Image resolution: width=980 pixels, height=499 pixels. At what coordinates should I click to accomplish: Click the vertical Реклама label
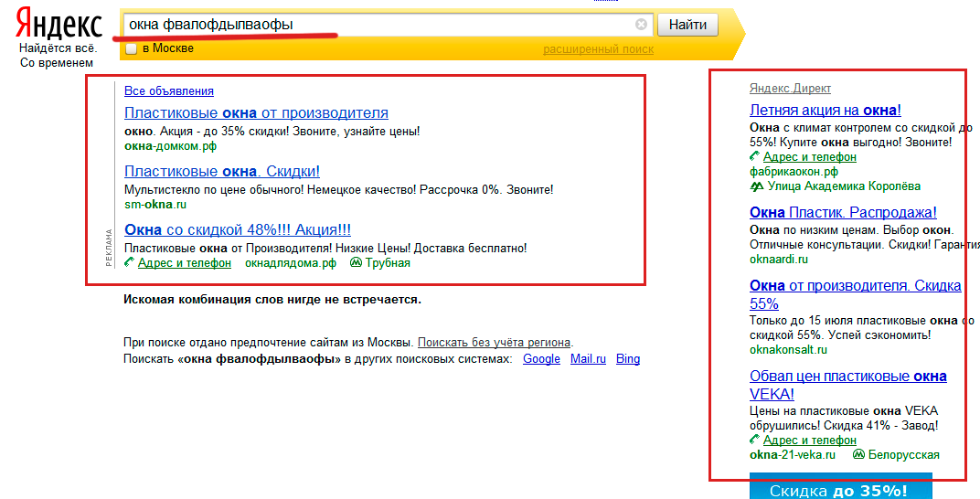[x=109, y=248]
